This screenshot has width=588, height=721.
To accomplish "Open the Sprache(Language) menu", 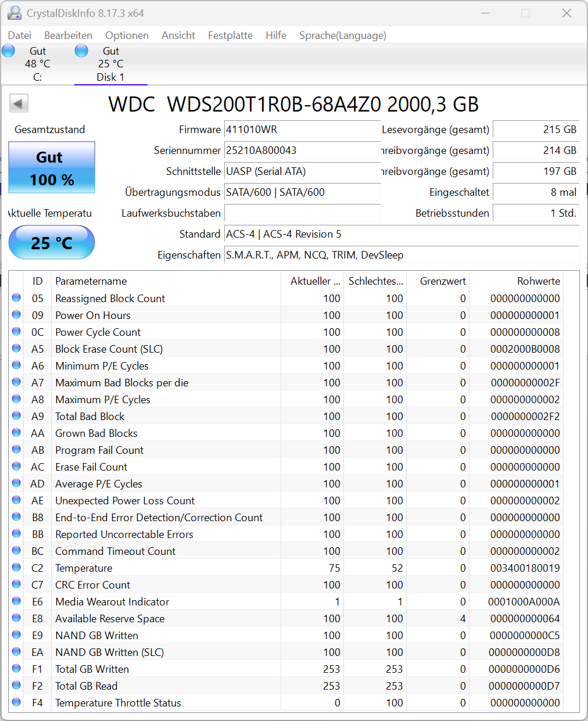I will click(x=343, y=35).
